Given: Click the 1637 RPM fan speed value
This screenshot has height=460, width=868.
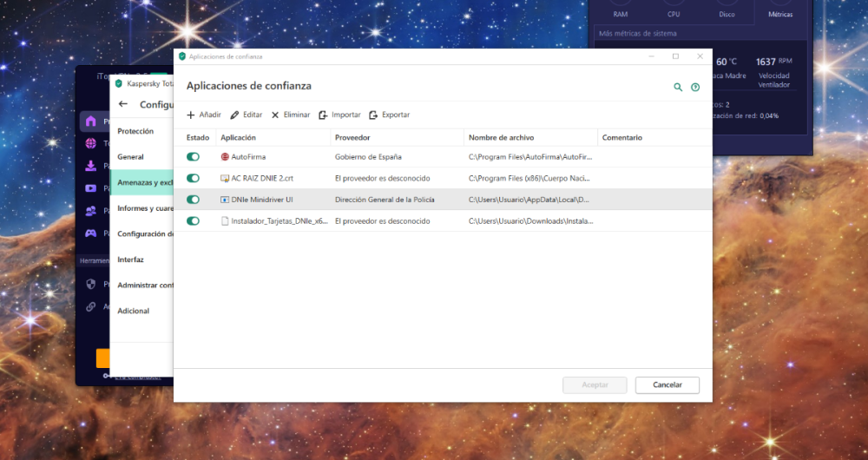Looking at the screenshot, I should (774, 62).
